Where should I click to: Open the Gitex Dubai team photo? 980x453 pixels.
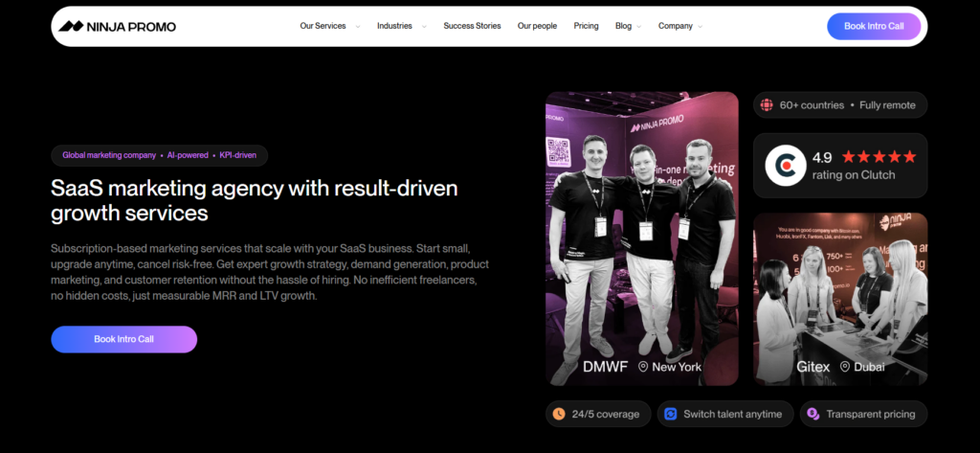click(x=840, y=299)
